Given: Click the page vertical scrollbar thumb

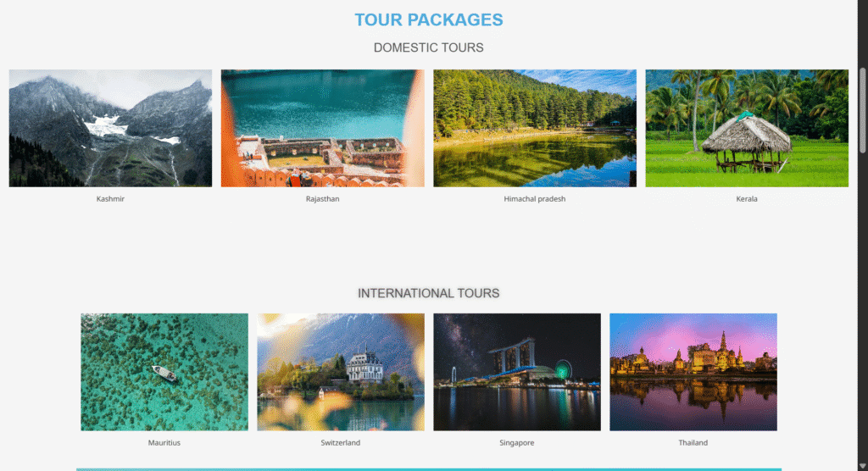Looking at the screenshot, I should [x=862, y=110].
